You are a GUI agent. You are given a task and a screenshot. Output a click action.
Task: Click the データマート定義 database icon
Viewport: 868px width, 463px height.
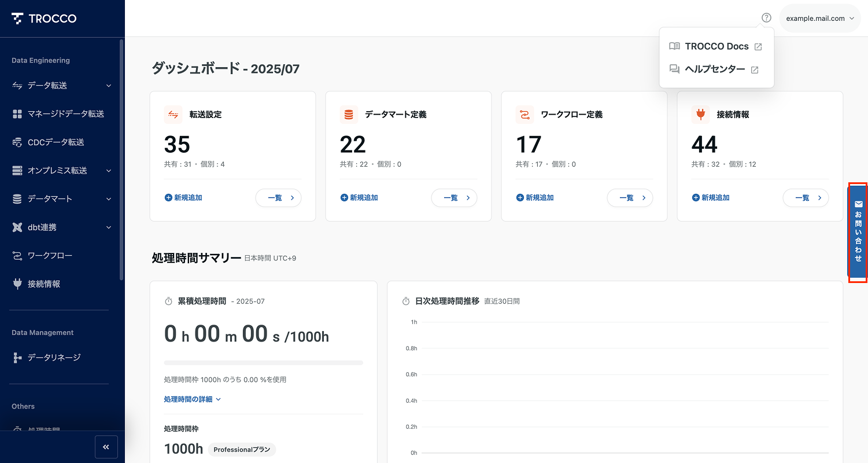(349, 115)
